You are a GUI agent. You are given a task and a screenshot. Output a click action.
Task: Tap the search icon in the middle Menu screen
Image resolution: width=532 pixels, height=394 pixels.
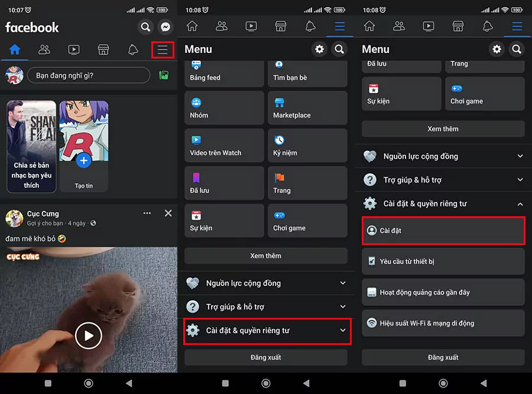pos(339,49)
